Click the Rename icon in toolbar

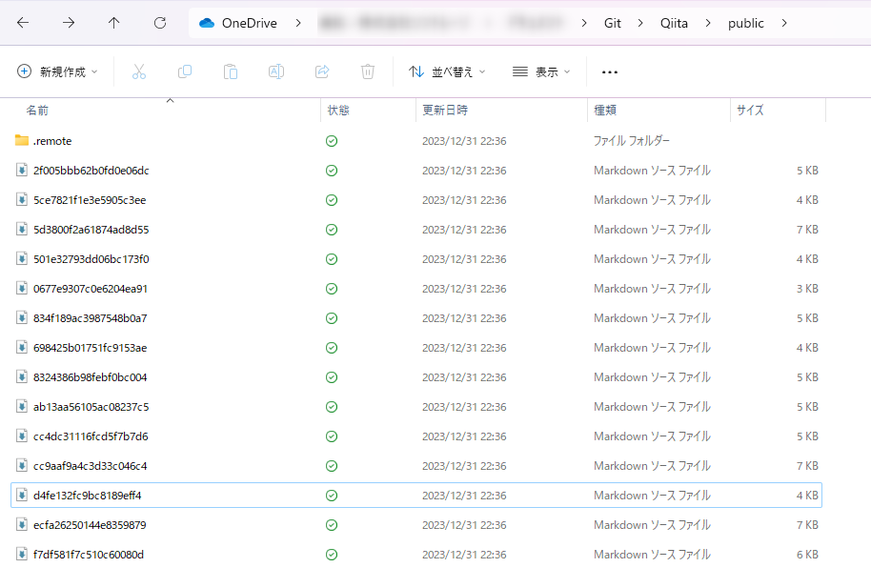tap(276, 71)
